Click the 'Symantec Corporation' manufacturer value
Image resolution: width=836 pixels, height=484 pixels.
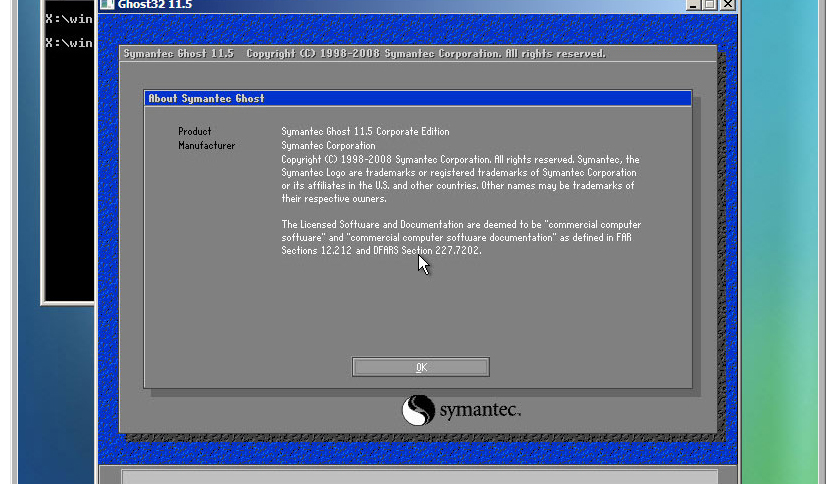328,145
